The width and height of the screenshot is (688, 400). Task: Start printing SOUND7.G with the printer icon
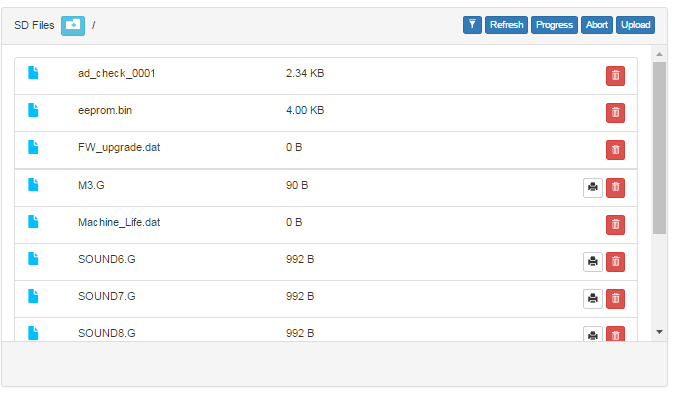click(593, 298)
